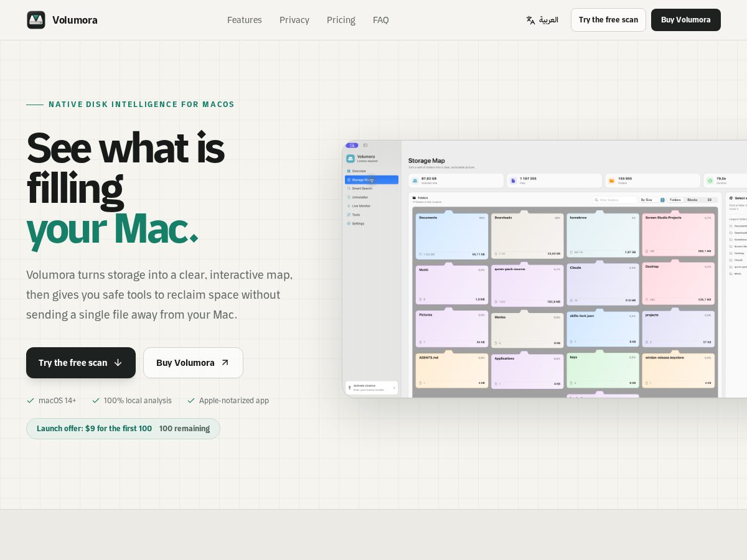Open the Downloads folder card
The width and height of the screenshot is (747, 560).
click(527, 235)
